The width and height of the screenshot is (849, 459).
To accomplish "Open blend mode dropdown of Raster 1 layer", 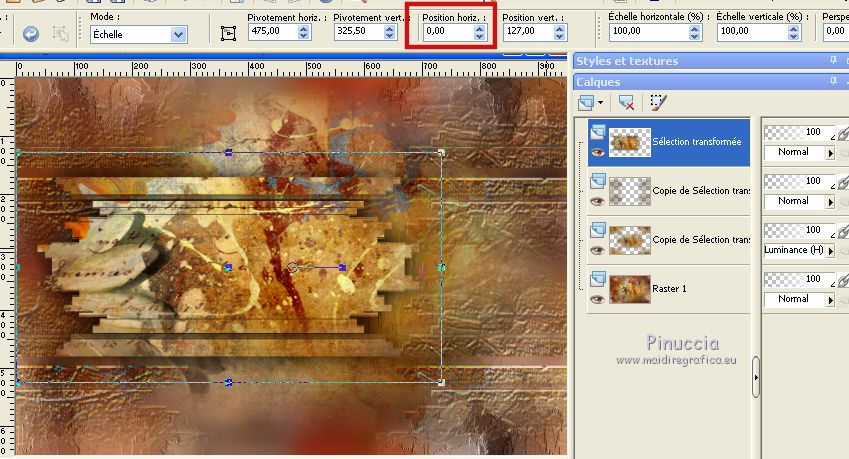I will click(830, 300).
